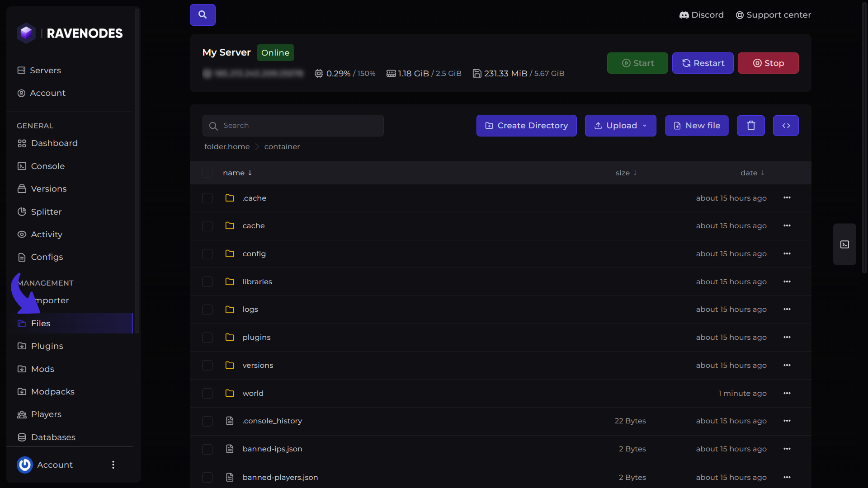Click the code brackets icon button
This screenshot has height=488, width=868.
pos(786,126)
